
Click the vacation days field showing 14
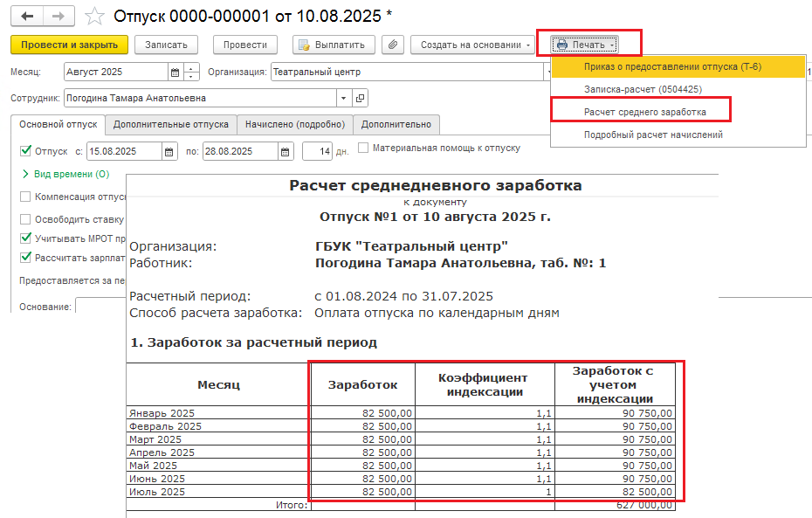(317, 152)
